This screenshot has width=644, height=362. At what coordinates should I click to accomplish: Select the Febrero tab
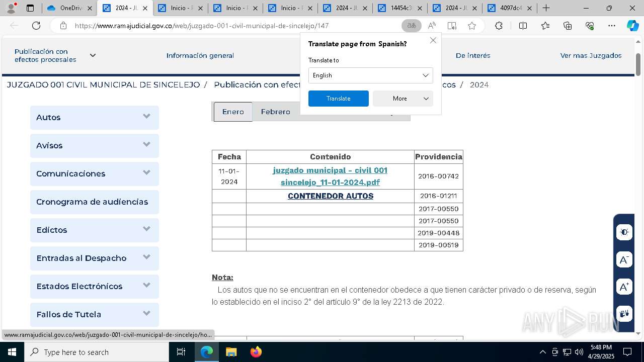point(275,112)
